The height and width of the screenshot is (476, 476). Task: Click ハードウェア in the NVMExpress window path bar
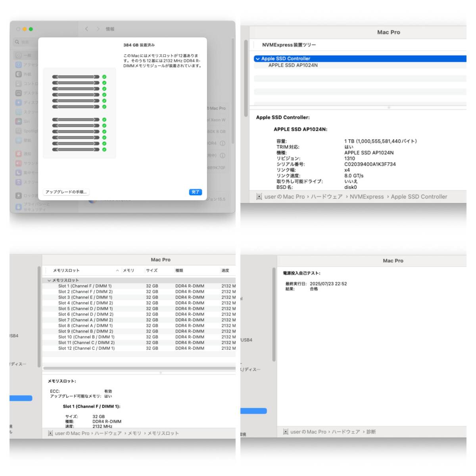(x=326, y=197)
